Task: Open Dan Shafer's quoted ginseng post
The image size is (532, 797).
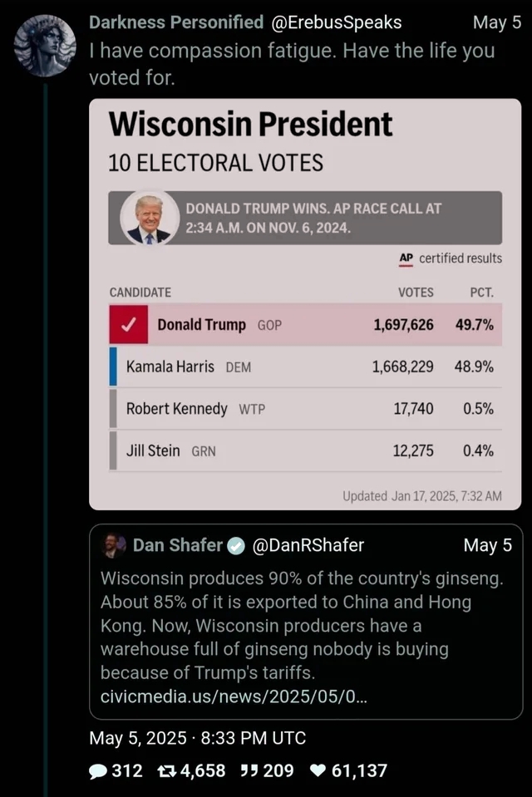Action: pyautogui.click(x=306, y=622)
